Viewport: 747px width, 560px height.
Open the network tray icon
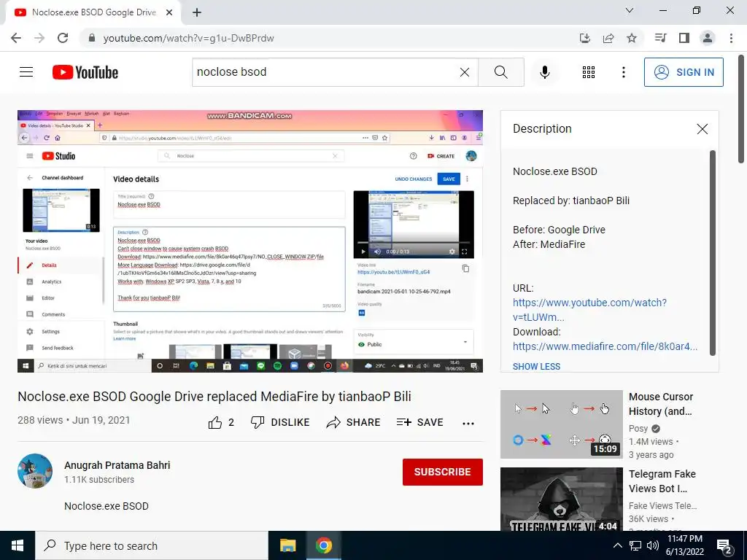[x=635, y=545]
